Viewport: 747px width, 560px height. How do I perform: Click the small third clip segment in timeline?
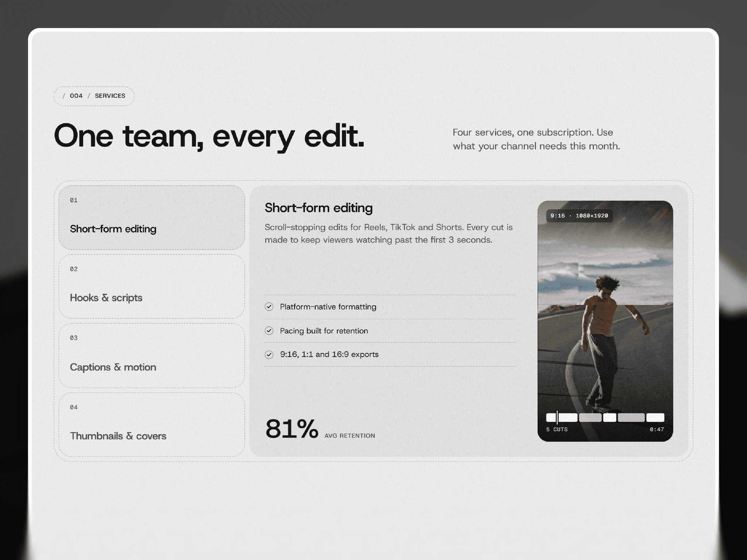pos(609,417)
